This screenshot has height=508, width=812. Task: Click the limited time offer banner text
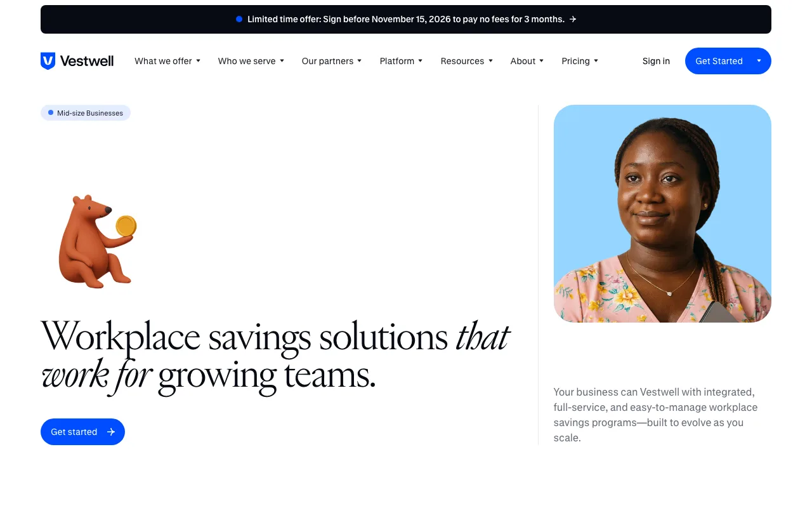(x=406, y=19)
